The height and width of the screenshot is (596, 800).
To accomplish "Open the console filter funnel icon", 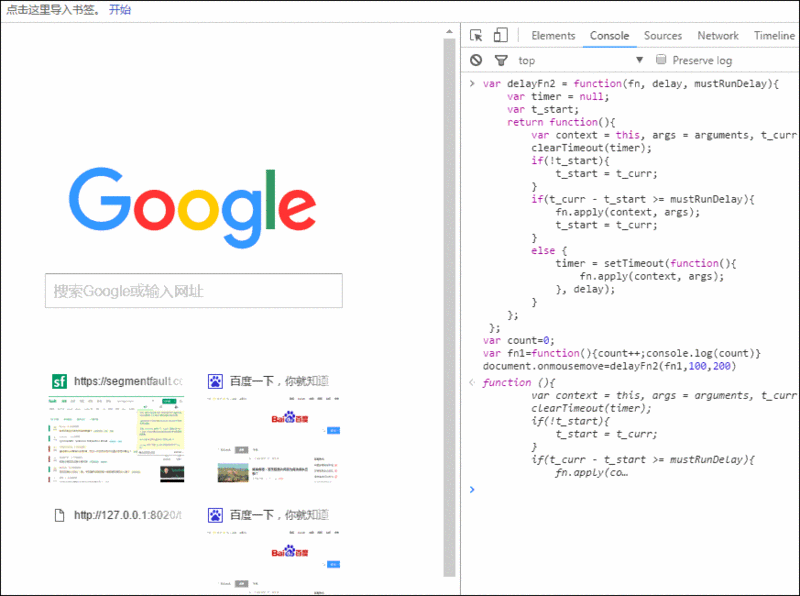I will (501, 60).
